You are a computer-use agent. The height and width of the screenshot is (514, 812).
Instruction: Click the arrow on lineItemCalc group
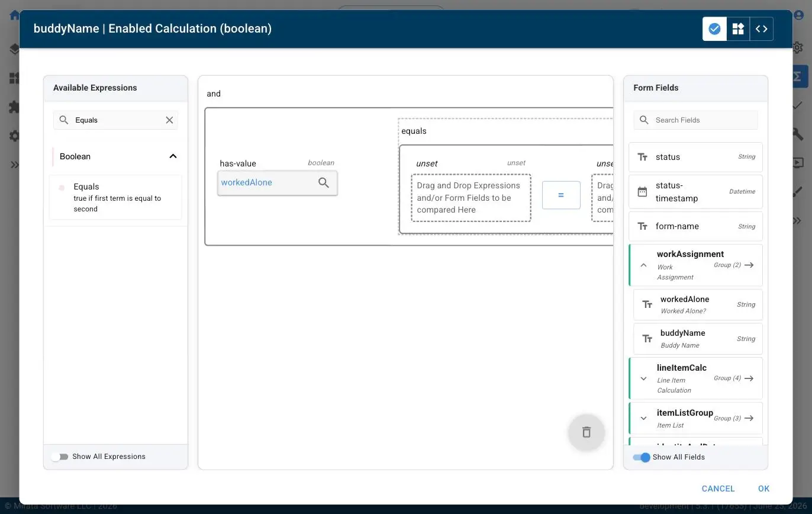[x=749, y=378]
